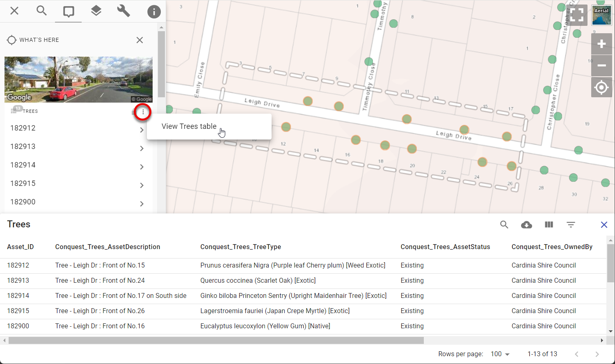Locate my position on map
615x364 pixels.
(x=601, y=87)
